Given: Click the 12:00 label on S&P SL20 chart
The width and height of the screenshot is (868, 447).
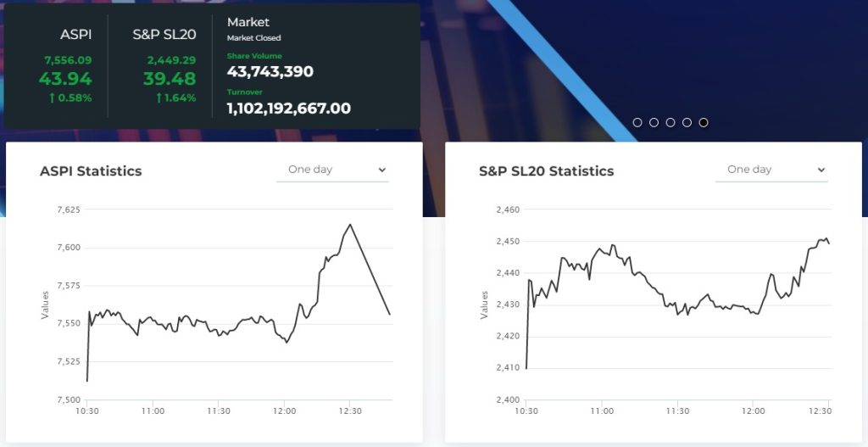Looking at the screenshot, I should (x=753, y=411).
